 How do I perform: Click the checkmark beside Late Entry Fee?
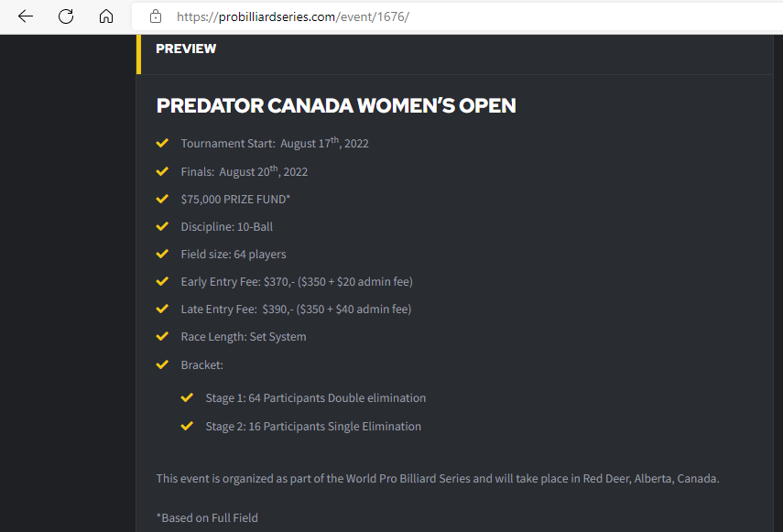click(x=162, y=309)
